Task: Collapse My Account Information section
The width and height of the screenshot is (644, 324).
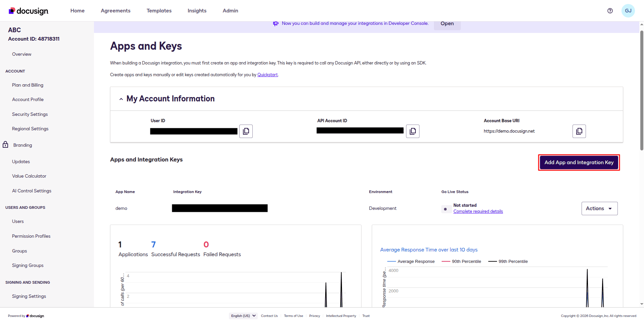Action: click(121, 99)
